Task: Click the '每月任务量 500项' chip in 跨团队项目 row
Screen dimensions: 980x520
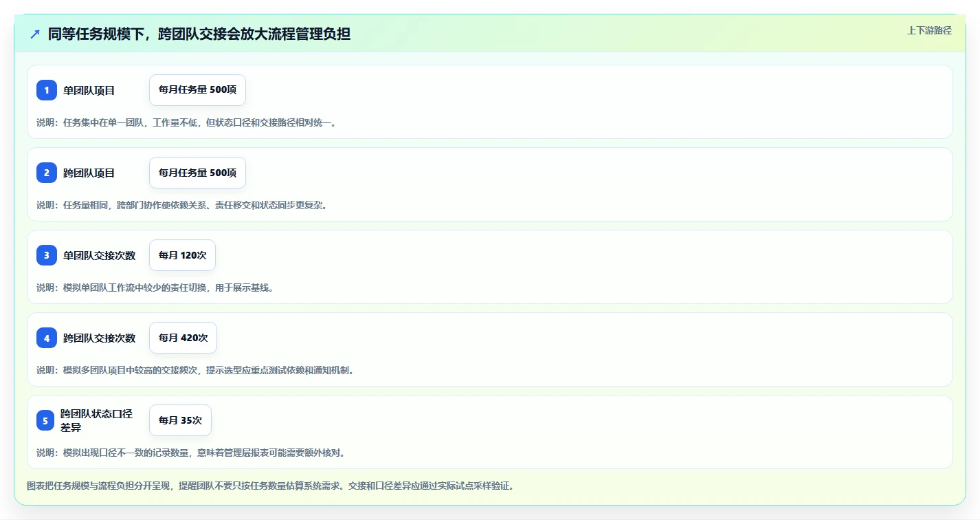Action: pyautogui.click(x=197, y=173)
